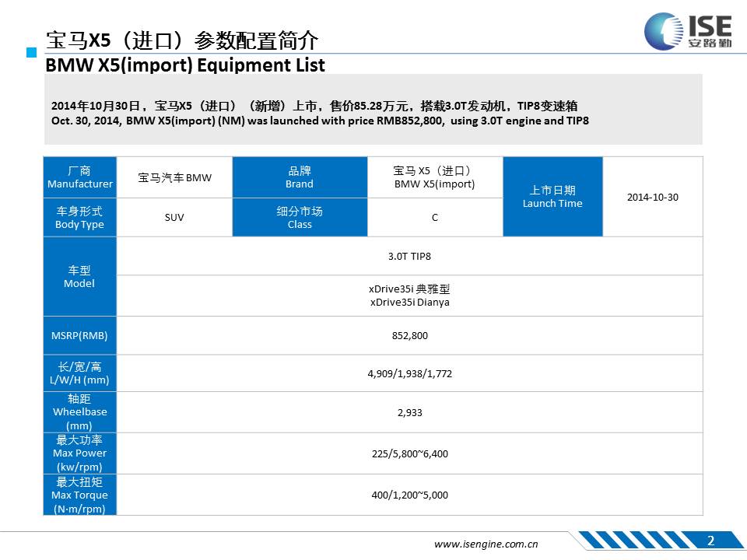Click the 'Launch Time' header cell
The image size is (747, 560).
coord(552,197)
